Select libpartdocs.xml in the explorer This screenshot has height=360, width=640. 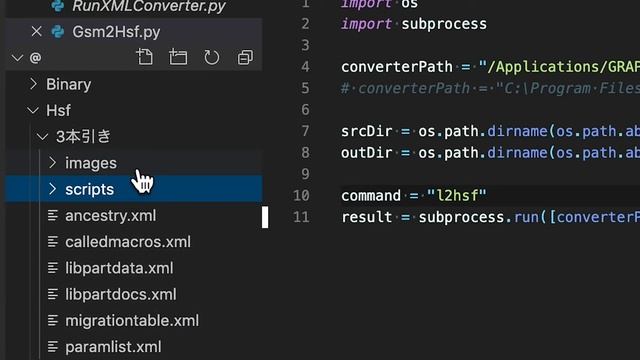click(121, 294)
